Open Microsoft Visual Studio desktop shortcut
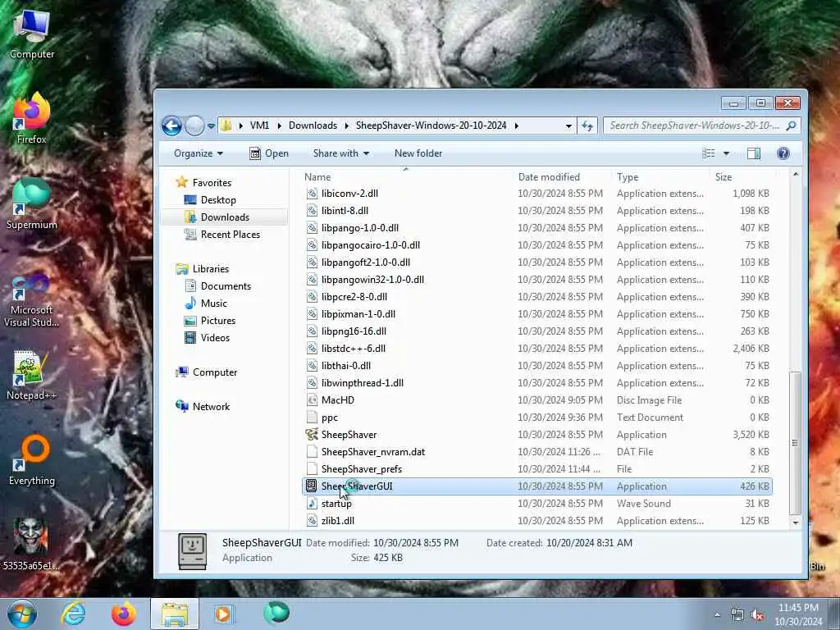The image size is (840, 630). pos(32,300)
